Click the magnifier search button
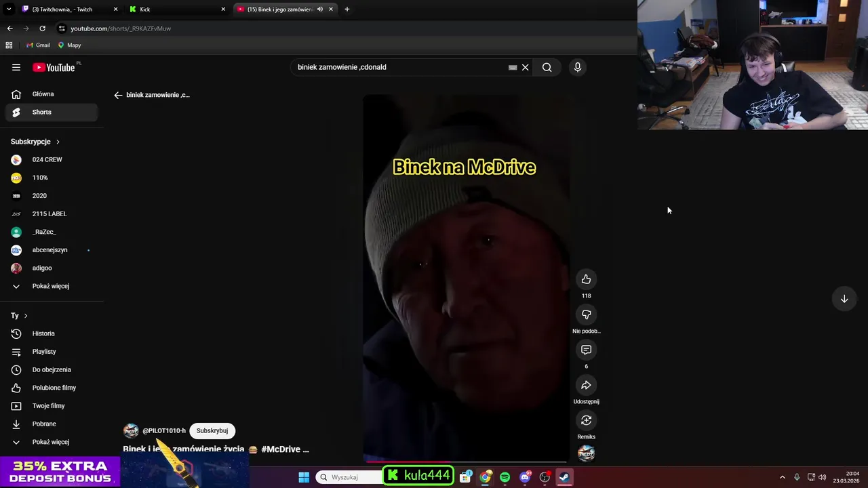 pos(547,67)
